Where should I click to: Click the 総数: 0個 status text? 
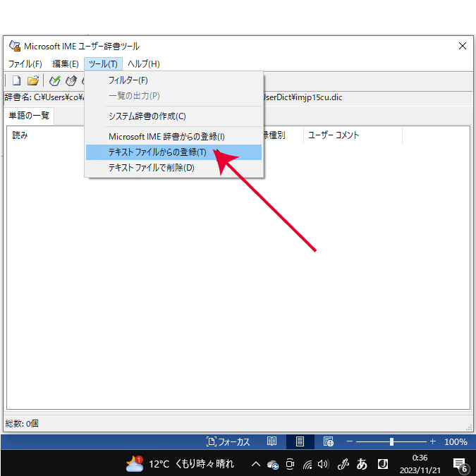coord(22,424)
